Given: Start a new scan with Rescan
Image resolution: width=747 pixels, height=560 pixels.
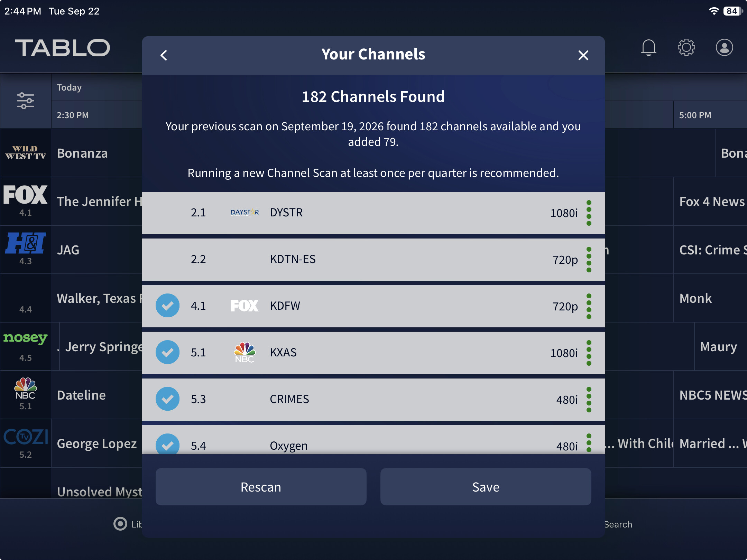Looking at the screenshot, I should [261, 487].
